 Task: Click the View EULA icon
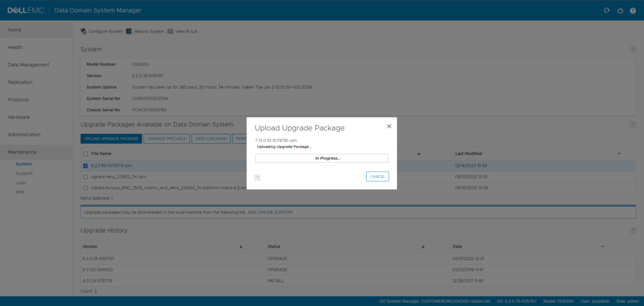pyautogui.click(x=170, y=31)
